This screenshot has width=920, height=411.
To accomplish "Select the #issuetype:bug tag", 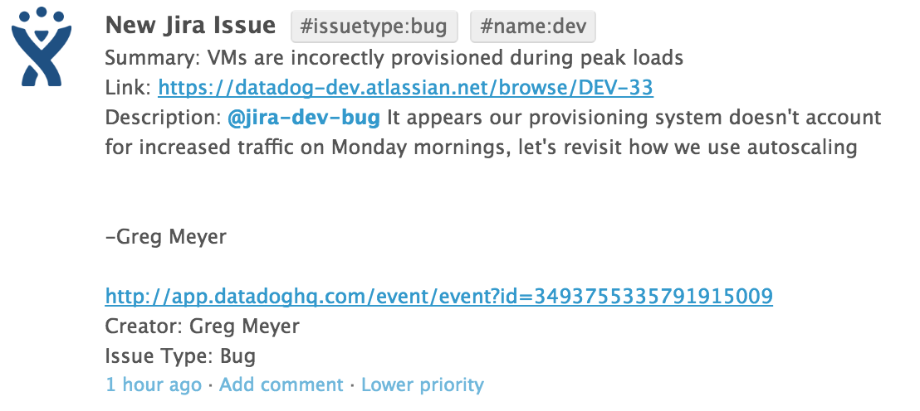I will pos(375,25).
